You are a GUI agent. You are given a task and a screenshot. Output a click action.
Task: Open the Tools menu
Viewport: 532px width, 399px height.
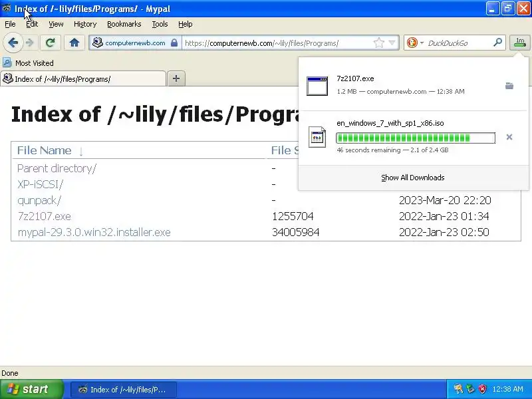coord(160,24)
